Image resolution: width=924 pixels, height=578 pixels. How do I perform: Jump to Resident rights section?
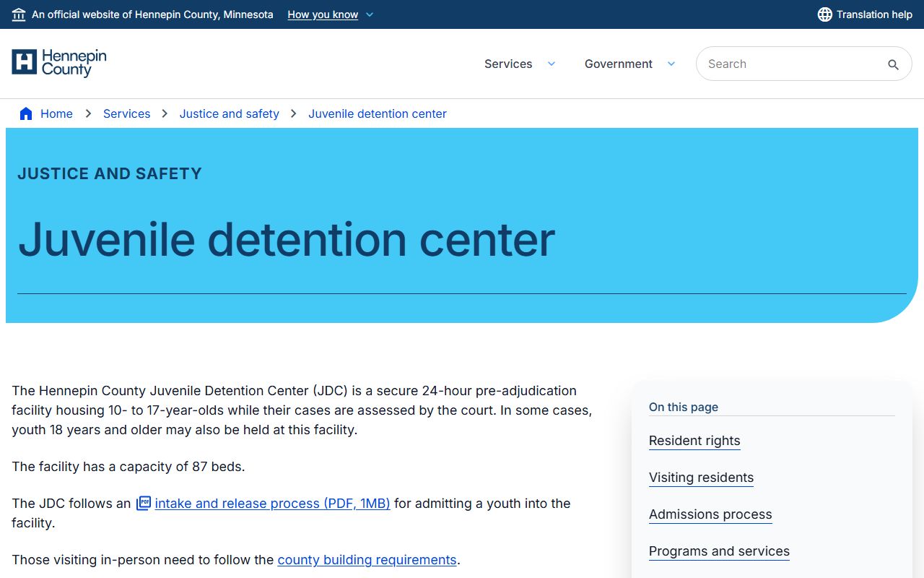click(694, 441)
